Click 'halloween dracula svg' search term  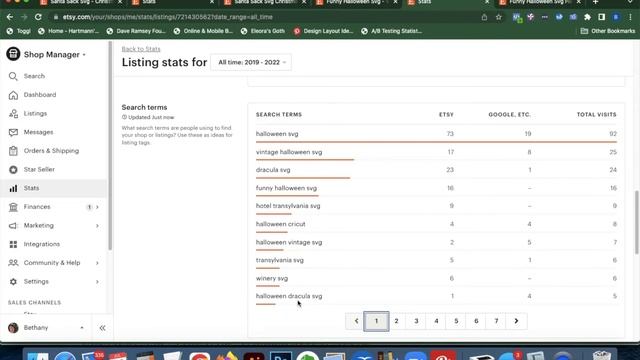click(289, 296)
